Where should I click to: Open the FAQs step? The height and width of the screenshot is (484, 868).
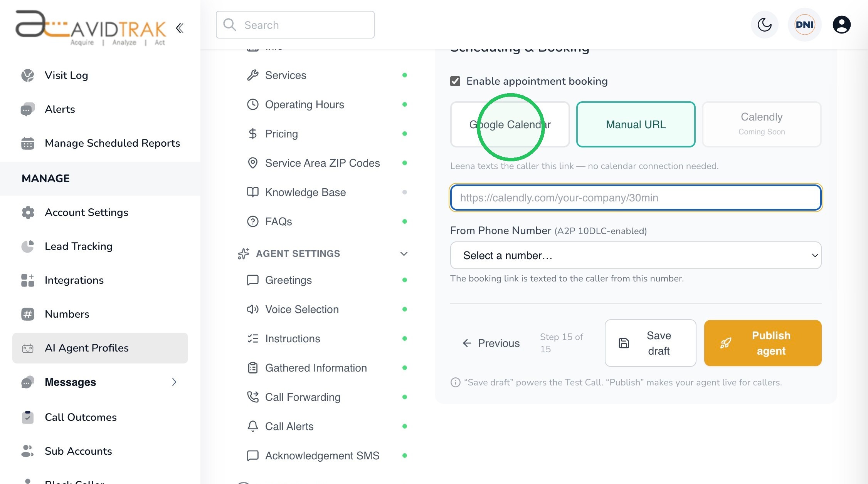pyautogui.click(x=327, y=222)
